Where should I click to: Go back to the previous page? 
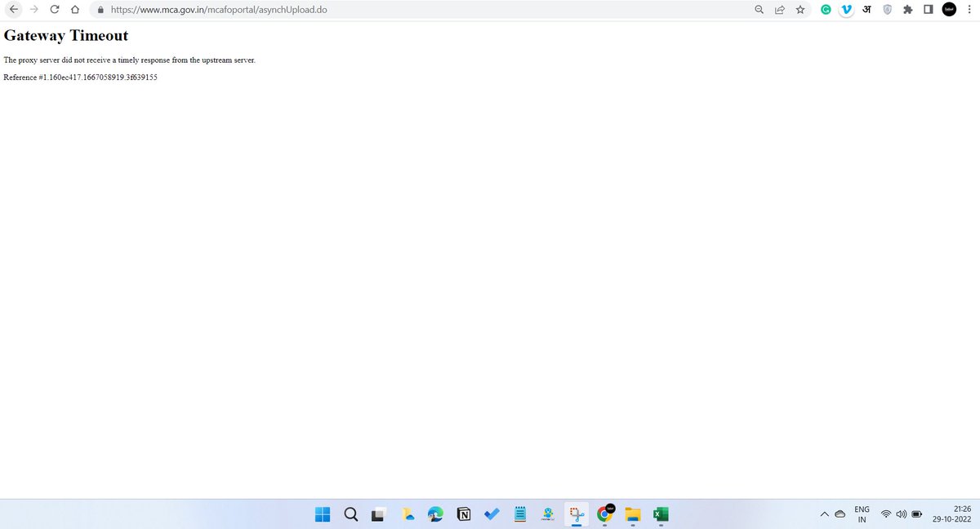(x=13, y=10)
